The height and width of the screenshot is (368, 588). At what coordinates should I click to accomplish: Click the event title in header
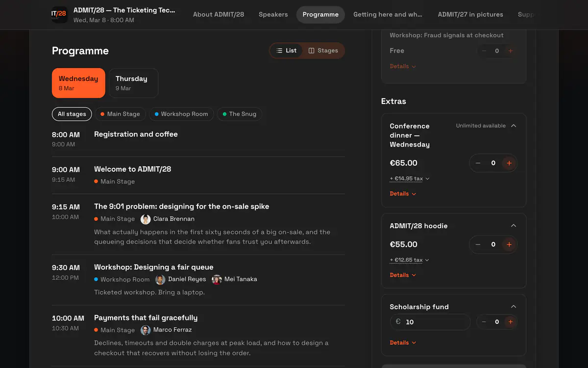click(124, 10)
